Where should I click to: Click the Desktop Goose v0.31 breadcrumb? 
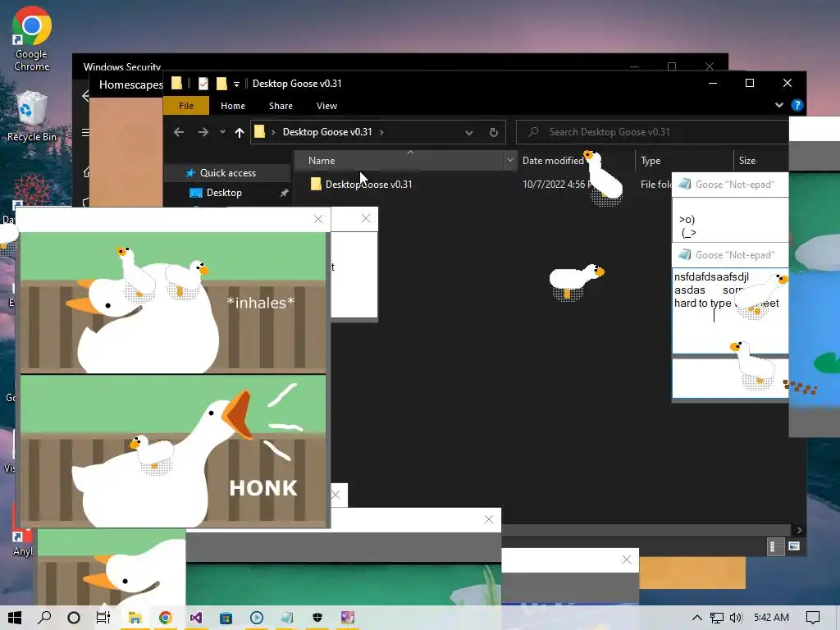pyautogui.click(x=326, y=132)
